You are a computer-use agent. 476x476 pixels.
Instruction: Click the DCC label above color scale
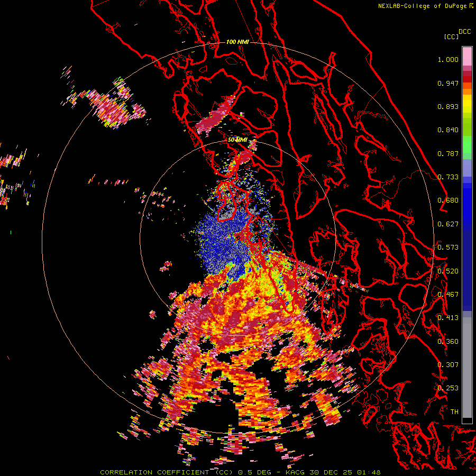(x=464, y=32)
